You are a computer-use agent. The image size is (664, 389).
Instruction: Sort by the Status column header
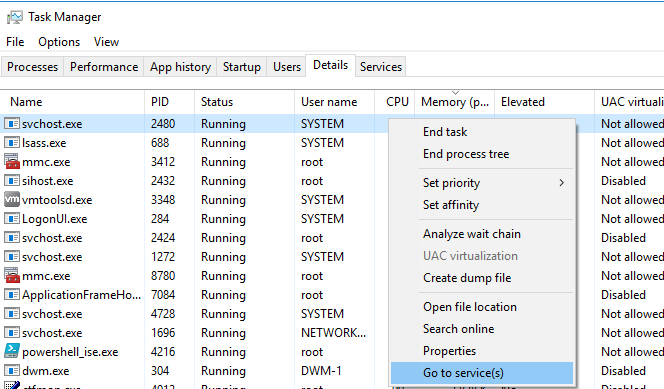(x=244, y=102)
